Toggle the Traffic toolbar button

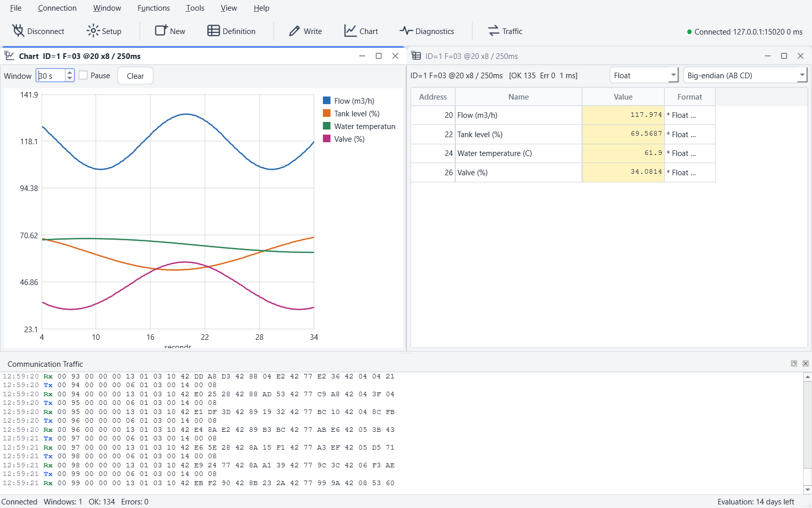505,31
